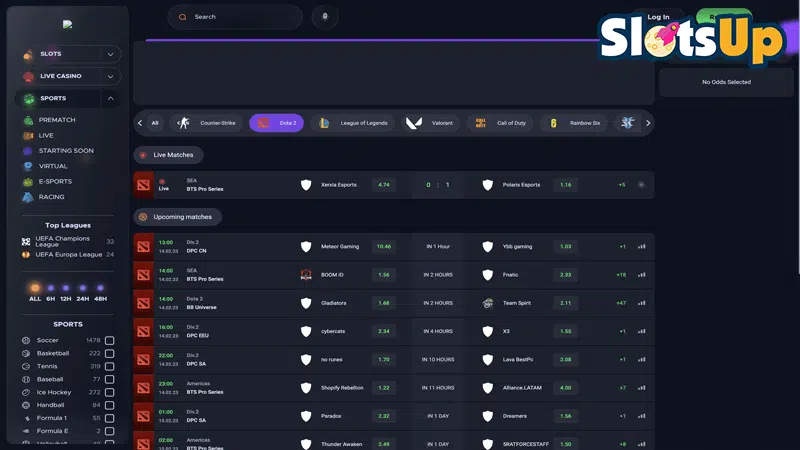Open the Live section in sidebar
Image resolution: width=800 pixels, height=450 pixels.
46,136
